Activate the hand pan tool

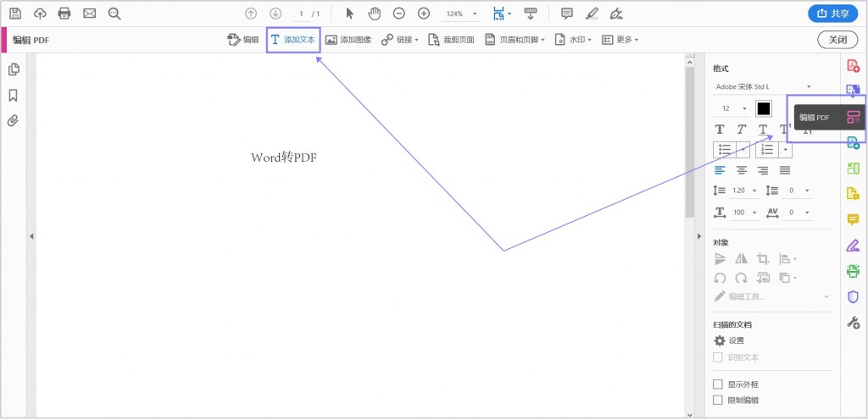pyautogui.click(x=375, y=14)
